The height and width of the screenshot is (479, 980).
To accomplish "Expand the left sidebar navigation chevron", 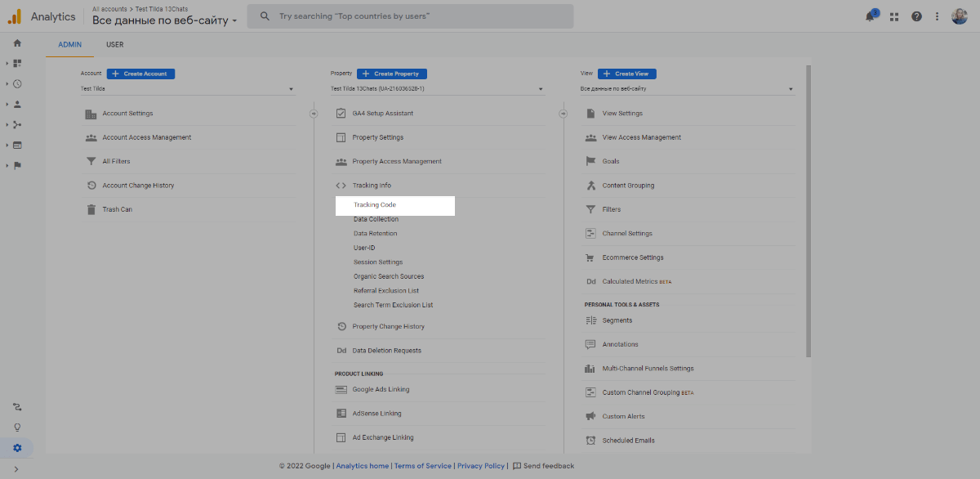I will tap(17, 469).
